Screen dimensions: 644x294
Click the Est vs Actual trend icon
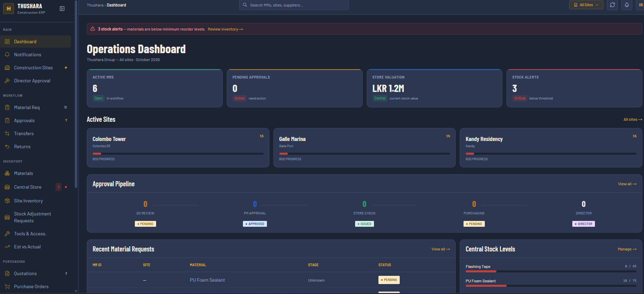tap(7, 247)
